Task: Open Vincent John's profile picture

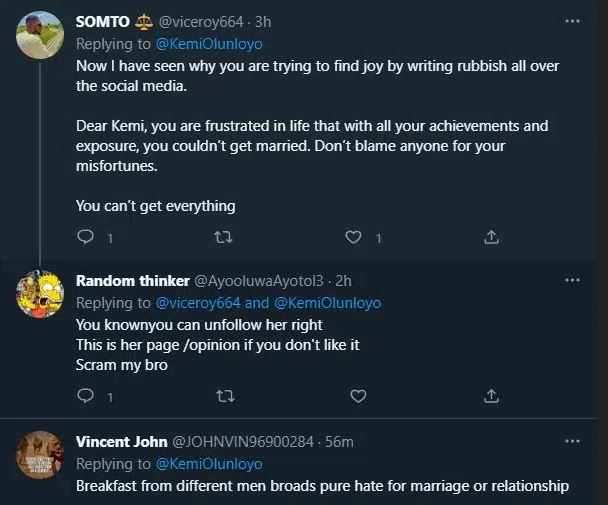Action: (x=39, y=456)
